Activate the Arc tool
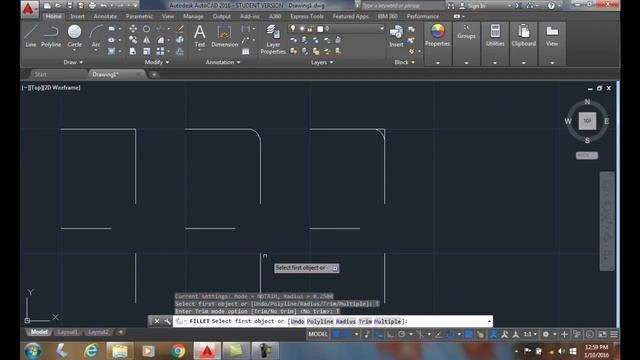 [x=96, y=36]
